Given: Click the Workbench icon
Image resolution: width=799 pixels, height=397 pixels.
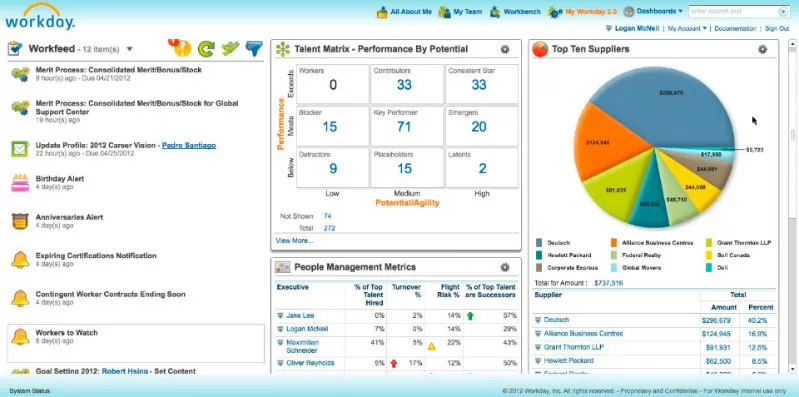Looking at the screenshot, I should point(495,12).
